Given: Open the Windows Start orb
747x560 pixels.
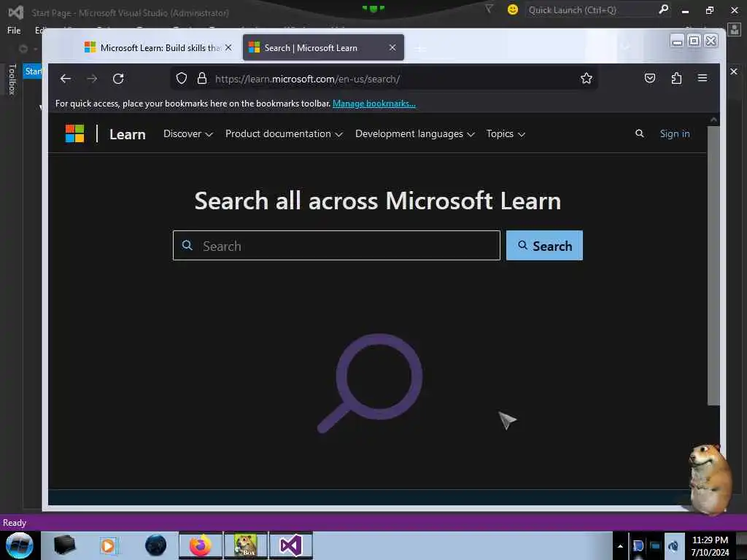Looking at the screenshot, I should [19, 545].
